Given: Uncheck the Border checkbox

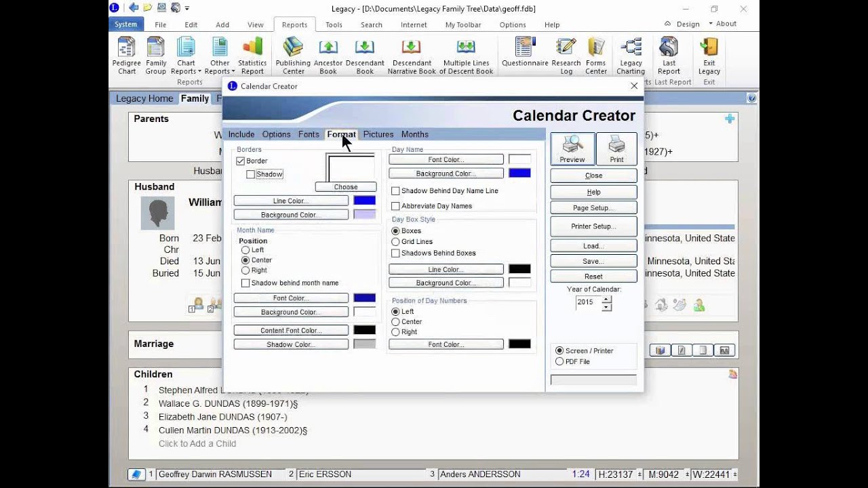Looking at the screenshot, I should tap(241, 161).
